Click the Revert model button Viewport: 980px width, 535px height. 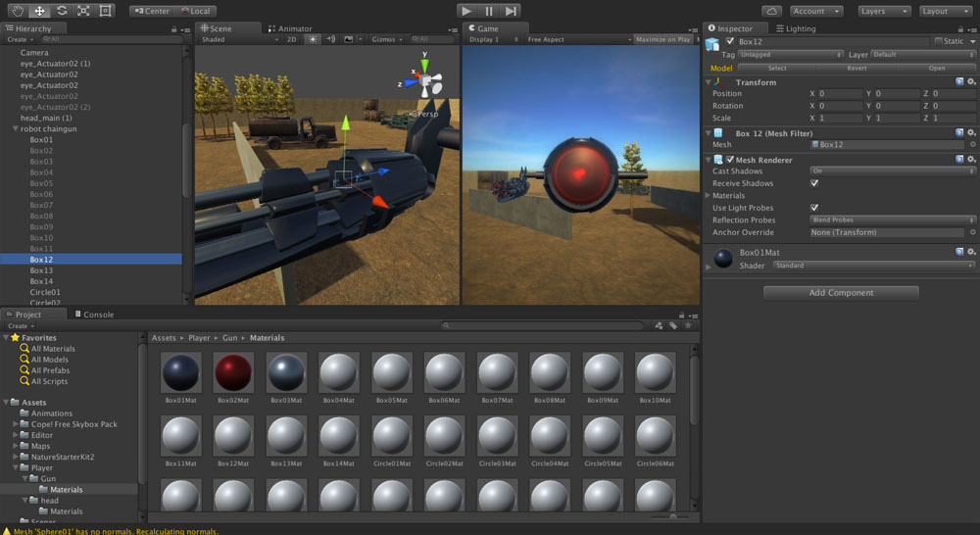tap(856, 69)
